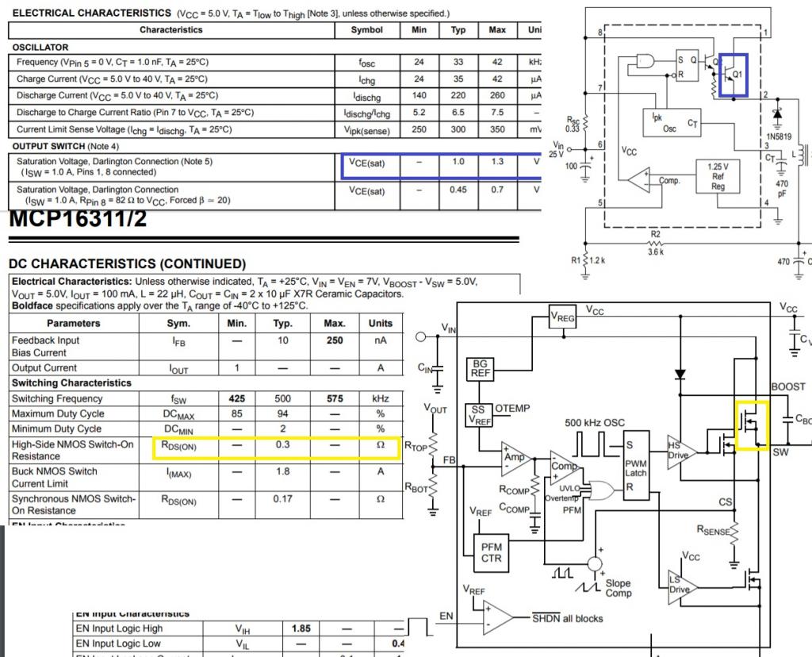Viewport: 812px width, 657px height.
Task: Click the VIL symbol cell
Action: 243,644
